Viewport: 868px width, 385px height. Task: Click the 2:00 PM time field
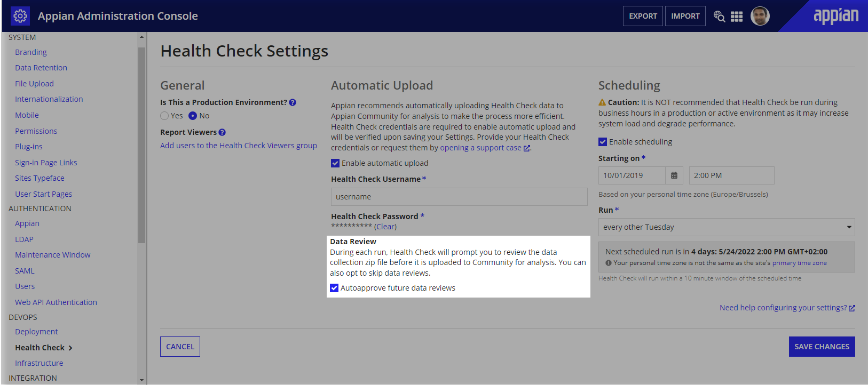tap(731, 175)
